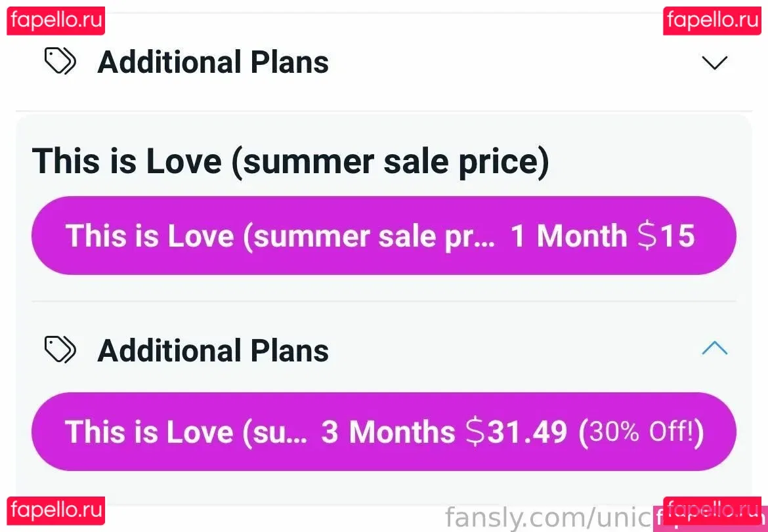Viewport: 768px width, 532px height.
Task: Click the $15 price on the monthly plan
Action: [666, 235]
